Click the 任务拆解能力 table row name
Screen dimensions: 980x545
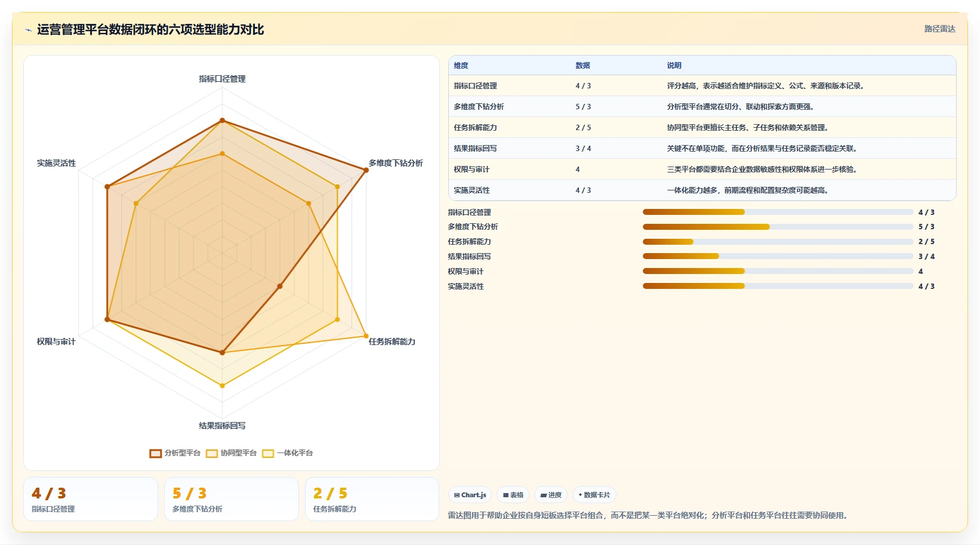[475, 128]
